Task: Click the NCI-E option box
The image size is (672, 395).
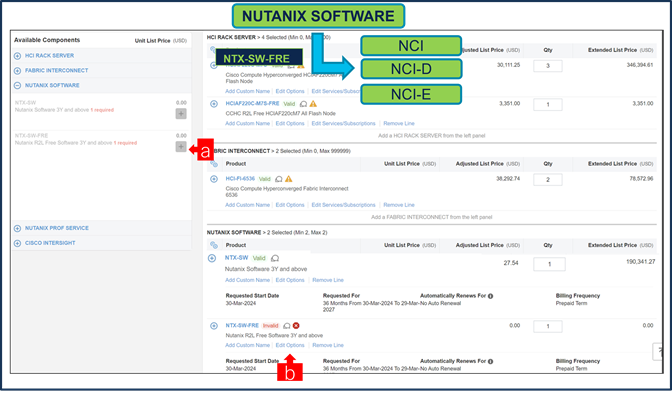Action: tap(411, 94)
